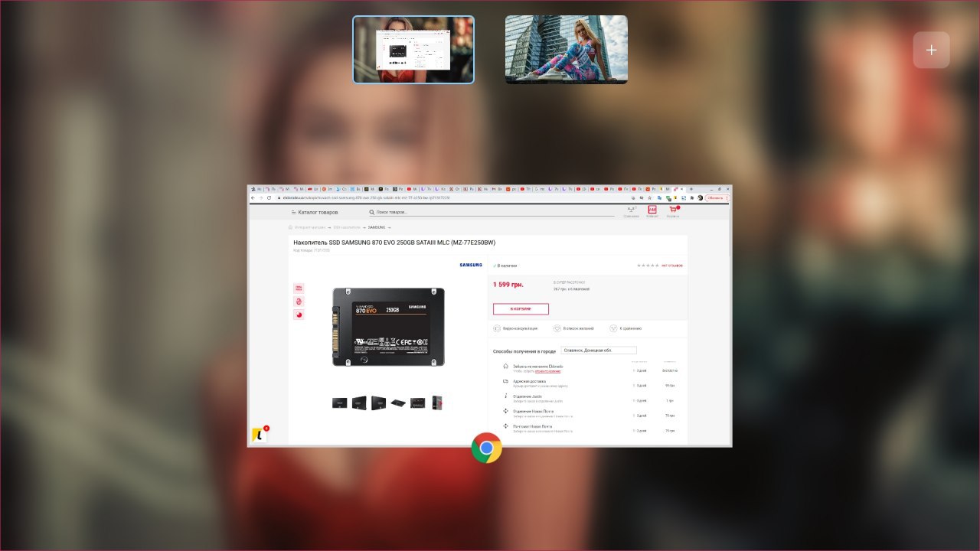Click the Поиск товаров search field
The image size is (980, 551).
[492, 212]
